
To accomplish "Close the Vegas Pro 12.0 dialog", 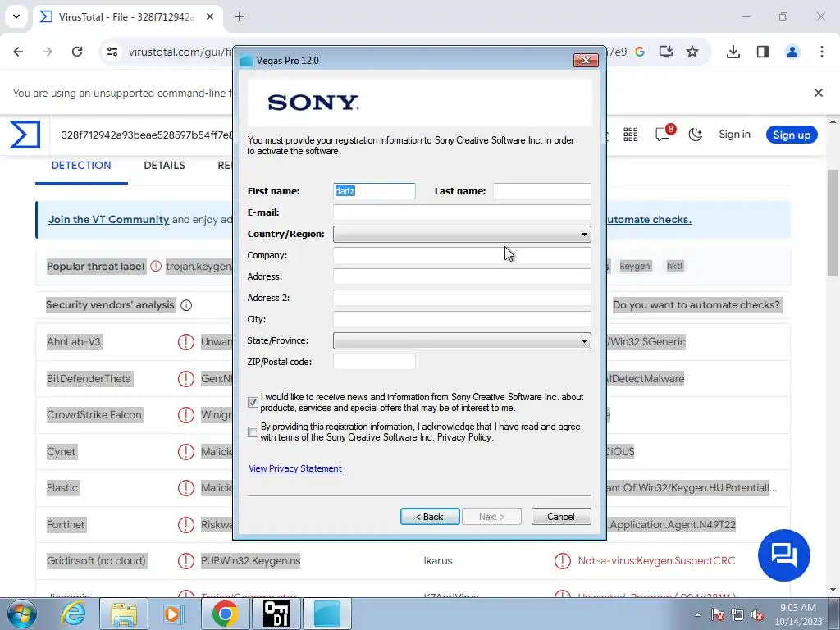I will pos(586,60).
